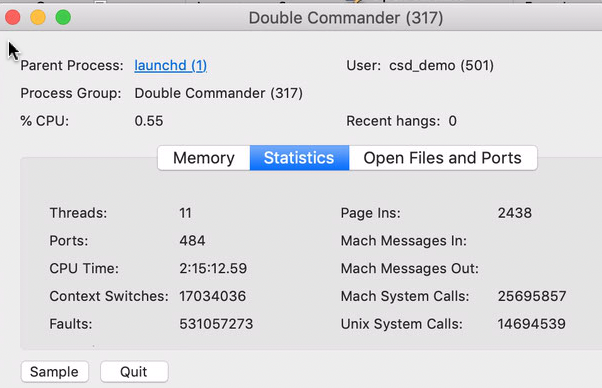Screen dimensions: 602x388
Task: Select the user value csd_demo (501)
Action: tap(441, 66)
